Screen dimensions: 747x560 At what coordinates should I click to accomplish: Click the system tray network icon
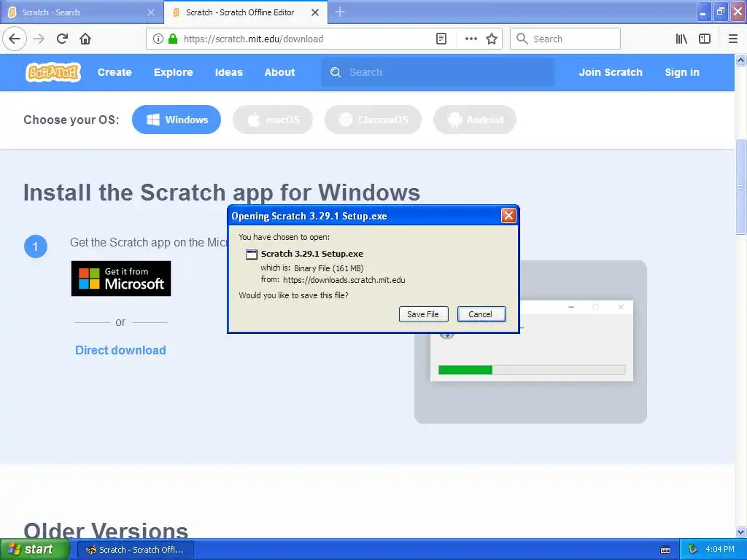(x=692, y=550)
